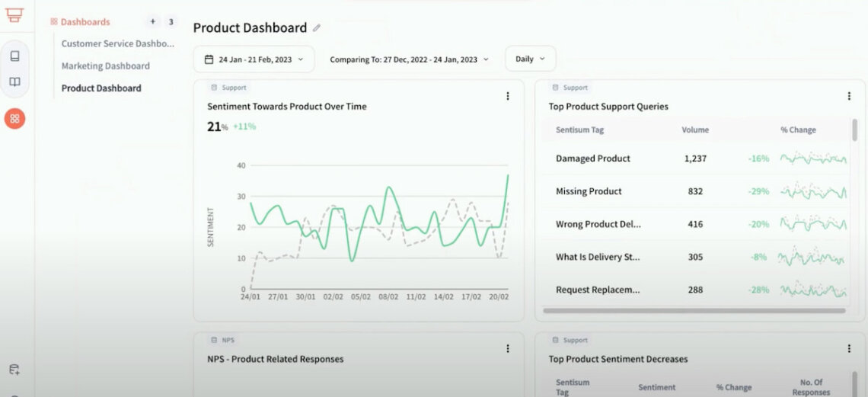Select Product Dashboard in the sidebar list

tap(101, 88)
